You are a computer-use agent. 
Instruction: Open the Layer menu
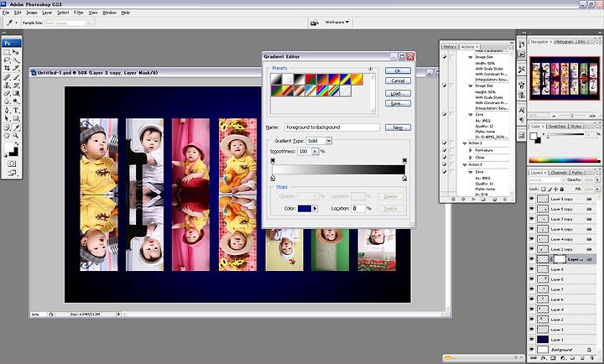47,13
